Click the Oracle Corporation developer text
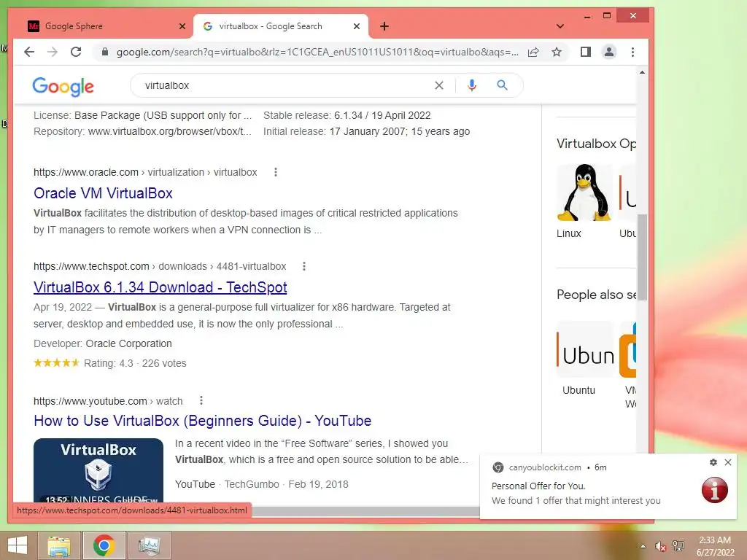The width and height of the screenshot is (747, 560). click(128, 343)
